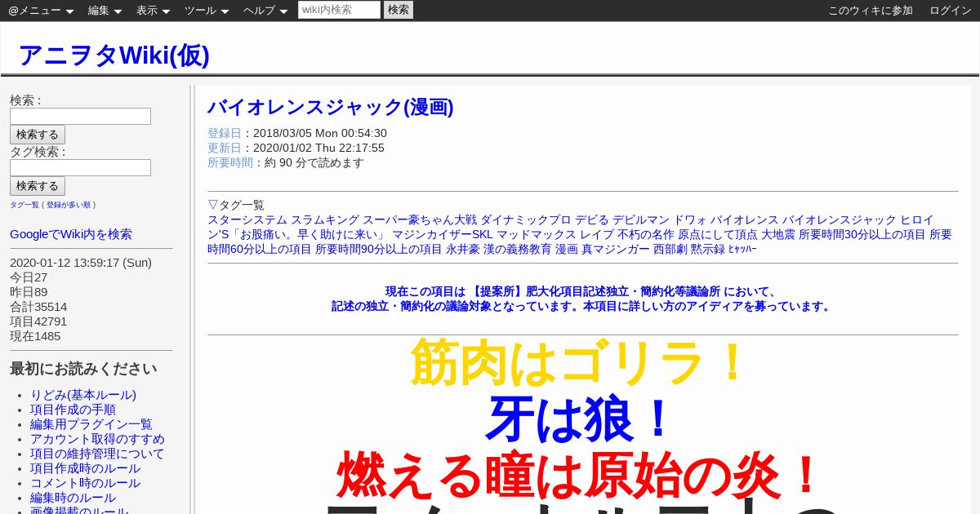Open the 登録が多い順 link
The image size is (980, 514).
coord(69,205)
